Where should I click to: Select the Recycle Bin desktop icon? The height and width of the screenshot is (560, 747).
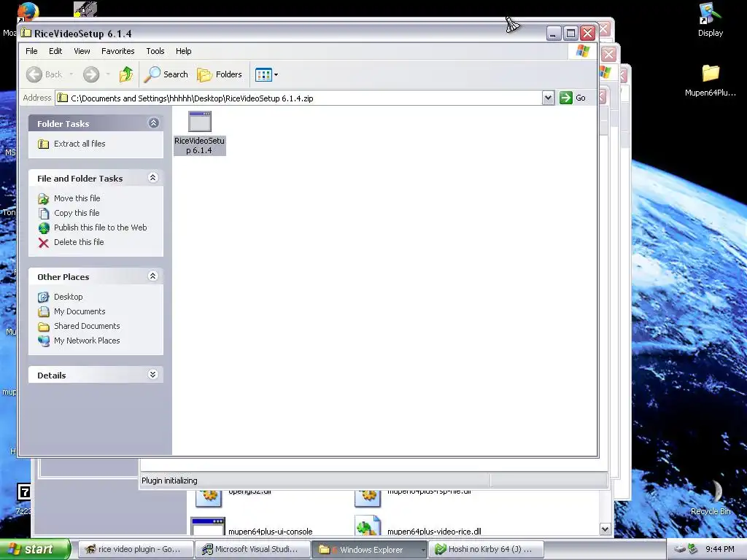(x=711, y=497)
